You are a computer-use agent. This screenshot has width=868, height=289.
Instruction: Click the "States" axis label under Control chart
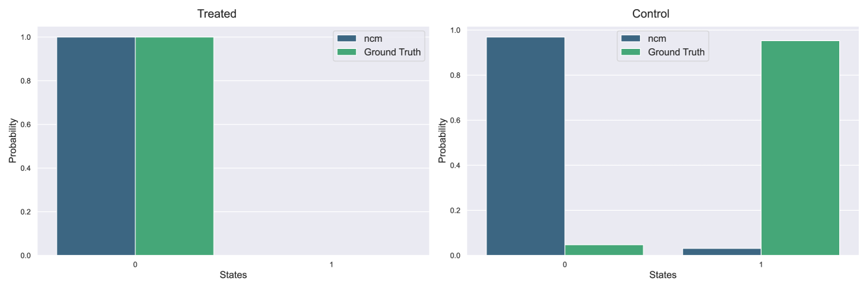[663, 275]
